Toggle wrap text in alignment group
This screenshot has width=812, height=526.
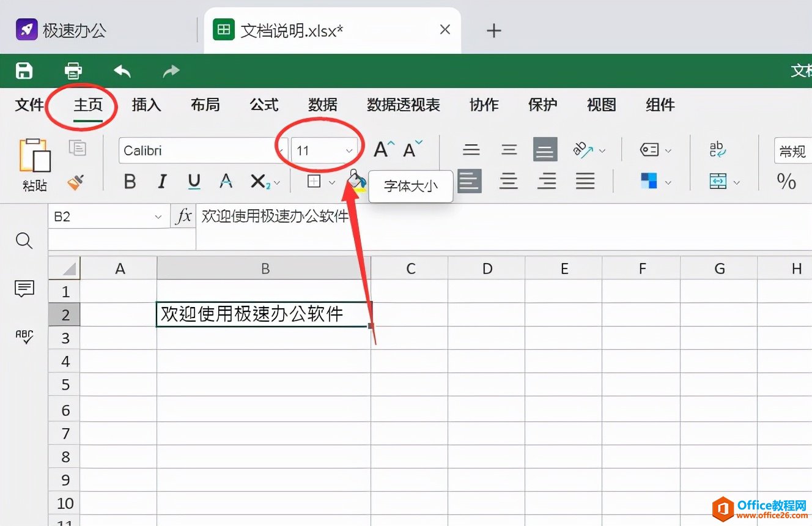pos(718,150)
